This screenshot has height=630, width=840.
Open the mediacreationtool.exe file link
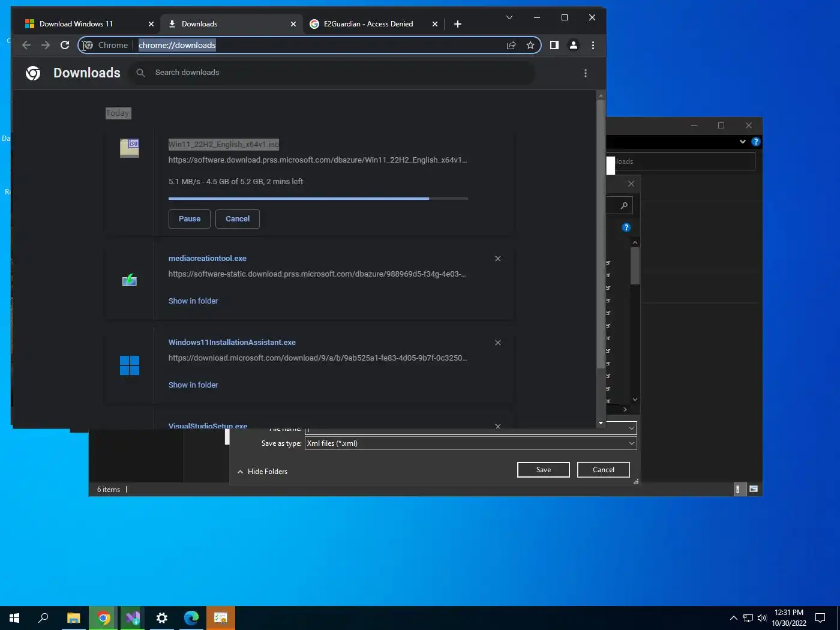pyautogui.click(x=208, y=259)
